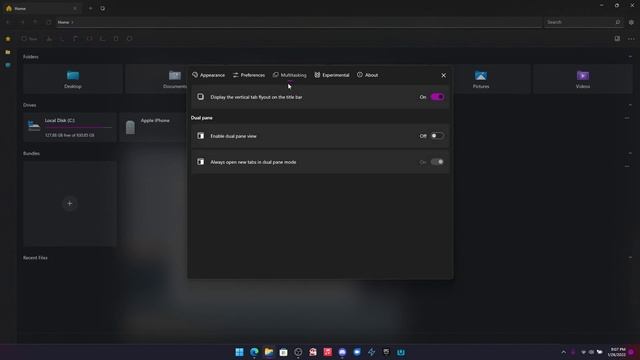This screenshot has height=360, width=640.
Task: Click the Folders section heading
Action: click(31, 57)
